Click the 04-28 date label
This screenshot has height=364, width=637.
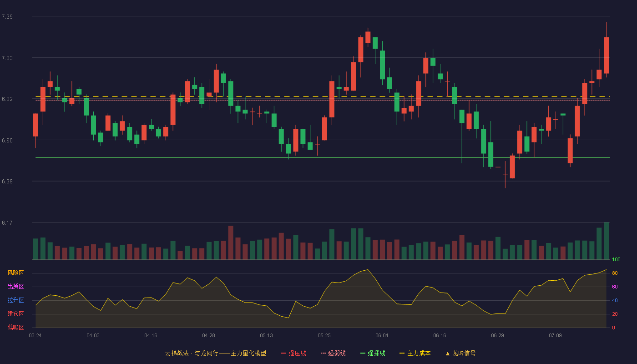208,335
